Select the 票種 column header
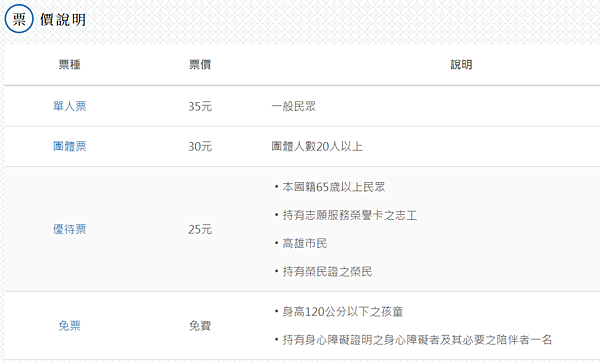This screenshot has width=600, height=362. (x=70, y=64)
